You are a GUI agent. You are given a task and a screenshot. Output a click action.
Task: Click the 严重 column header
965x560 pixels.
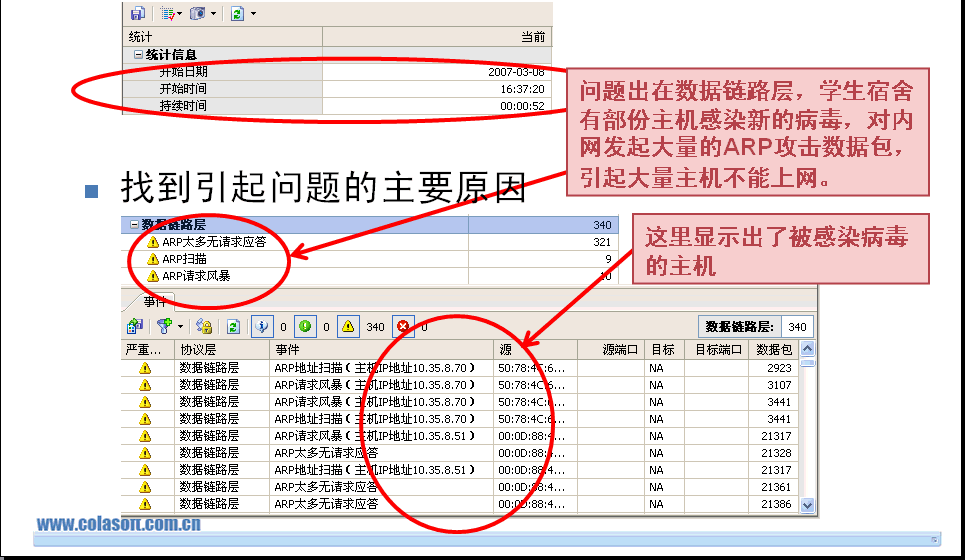click(148, 350)
